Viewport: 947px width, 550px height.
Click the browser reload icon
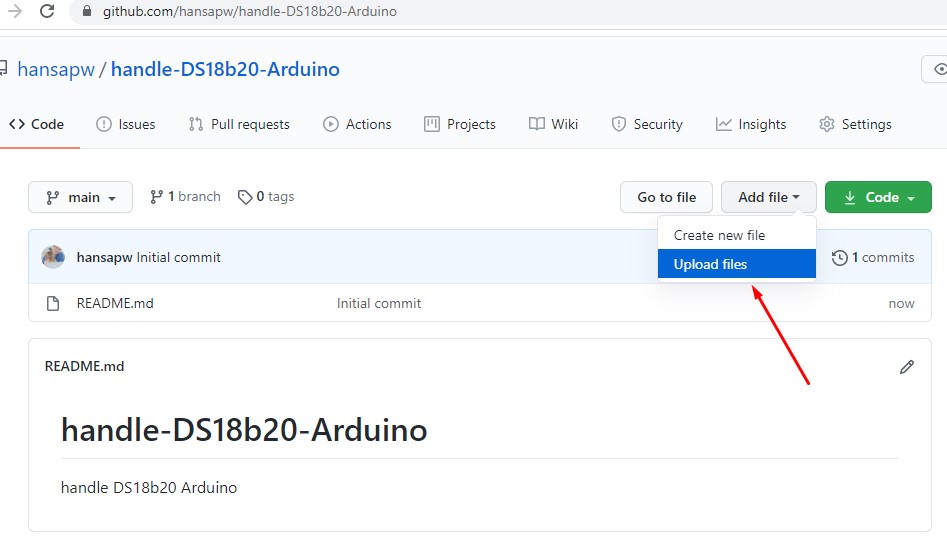tap(47, 11)
